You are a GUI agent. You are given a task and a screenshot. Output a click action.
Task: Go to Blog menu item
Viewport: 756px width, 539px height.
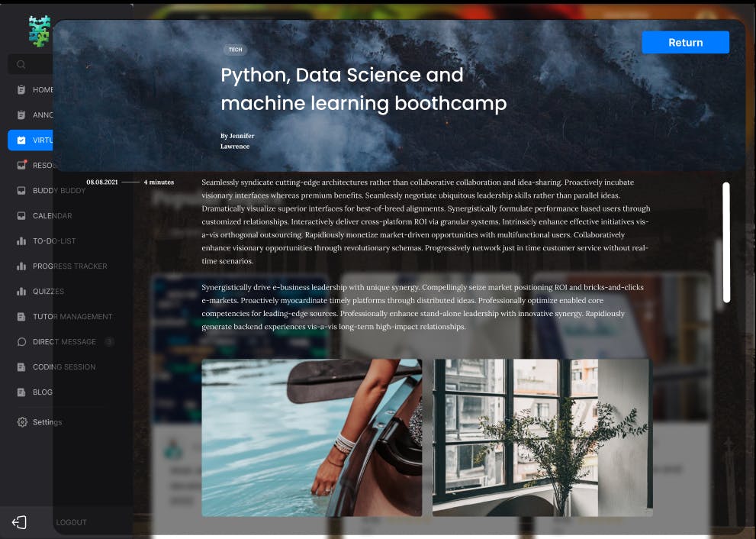pyautogui.click(x=43, y=392)
